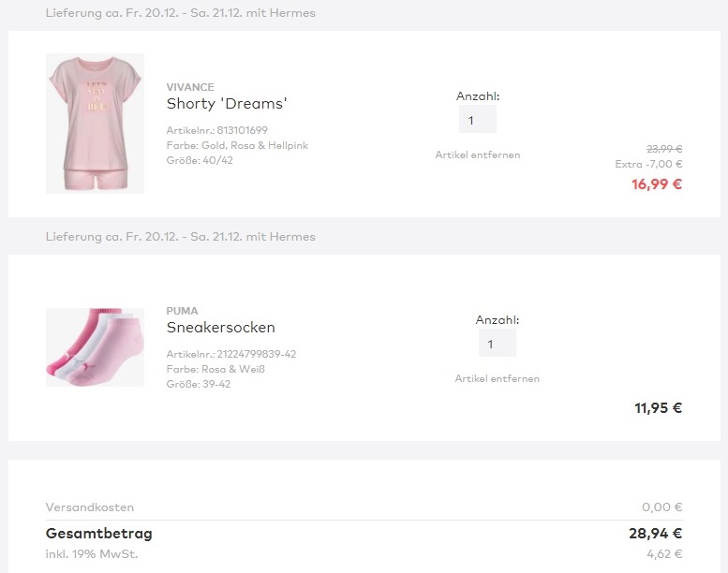Click the Extra -7,00 € discount text

[x=648, y=165]
